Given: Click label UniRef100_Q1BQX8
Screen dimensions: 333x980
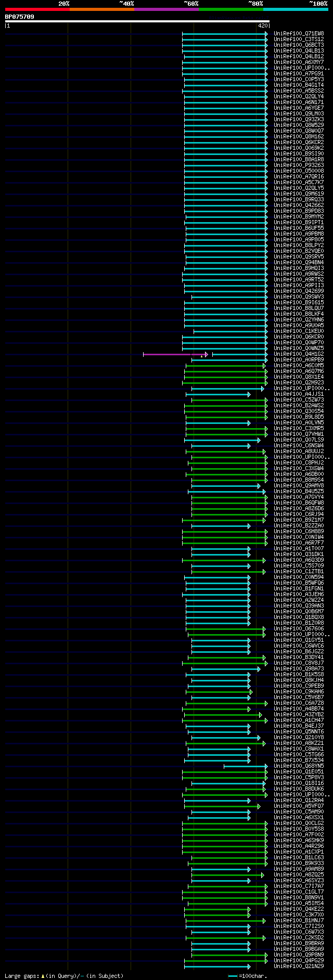Looking at the screenshot, I should (x=299, y=617).
